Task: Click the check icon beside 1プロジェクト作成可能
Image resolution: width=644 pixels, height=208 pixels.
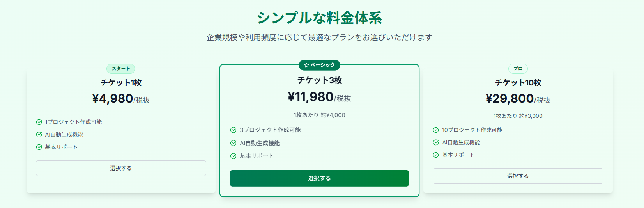Action: 39,122
